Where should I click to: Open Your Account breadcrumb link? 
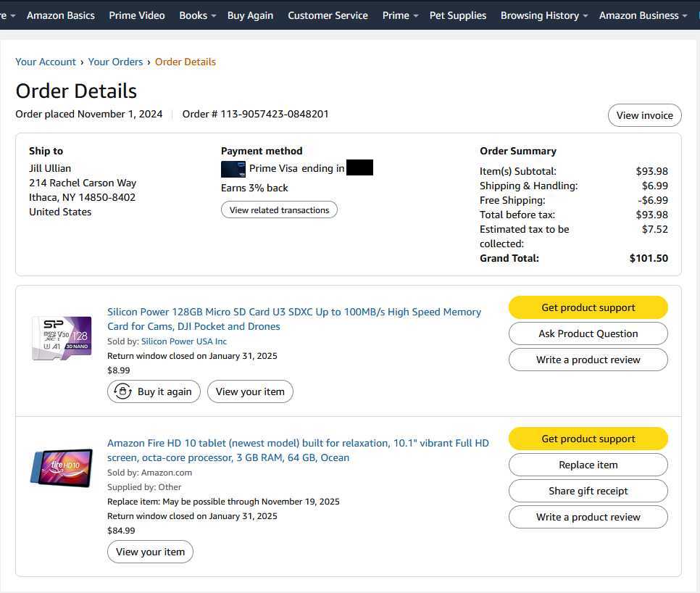(46, 62)
